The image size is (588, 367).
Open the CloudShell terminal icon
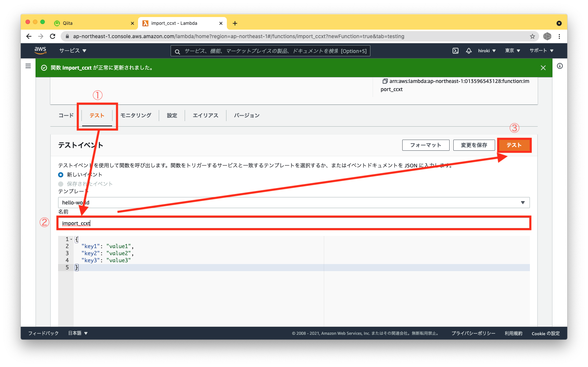point(456,51)
